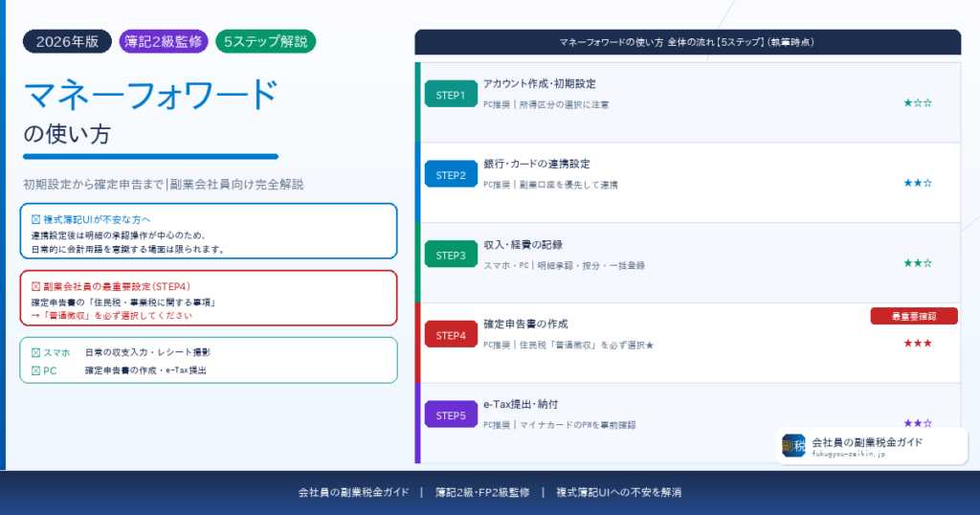
Task: Click the 確定申告書の作成 title
Action: pyautogui.click(x=525, y=324)
